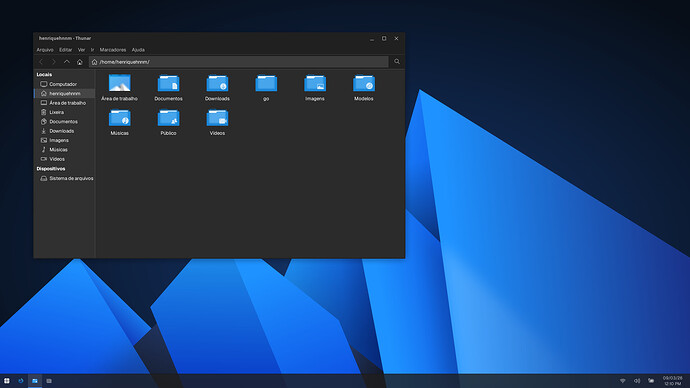Select the Área de trabalho folder icon
Viewport: 690px width, 388px height.
click(120, 83)
